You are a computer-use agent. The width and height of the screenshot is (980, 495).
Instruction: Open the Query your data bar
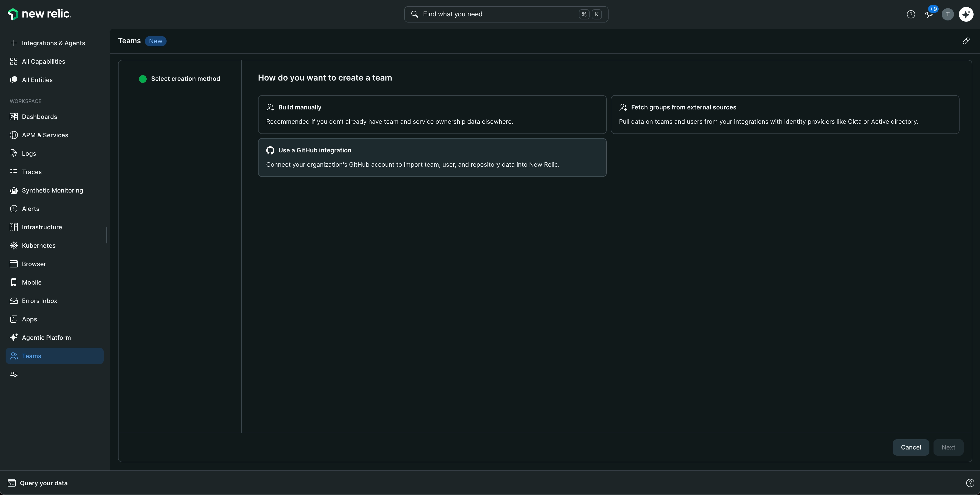coord(38,483)
